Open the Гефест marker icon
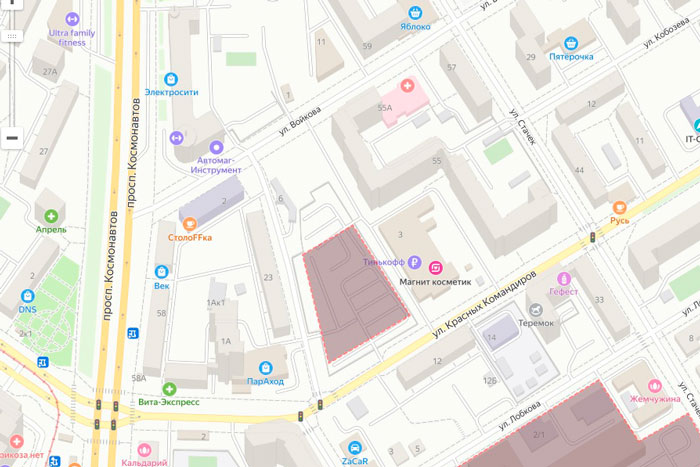Viewport: 700px width, 467px height. click(x=564, y=279)
